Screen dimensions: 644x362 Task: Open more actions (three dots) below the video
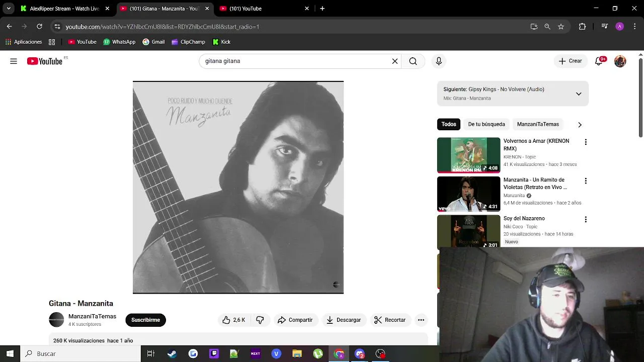(x=421, y=320)
